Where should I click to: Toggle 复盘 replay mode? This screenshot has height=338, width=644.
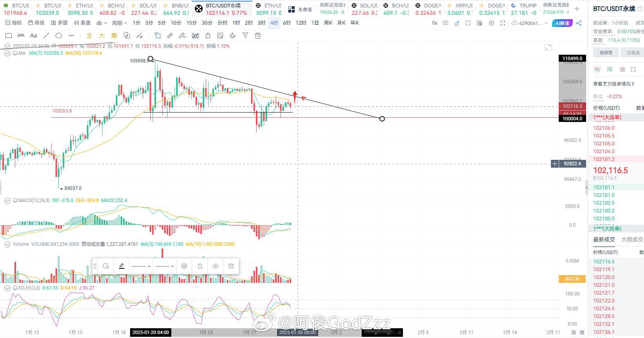82,23
